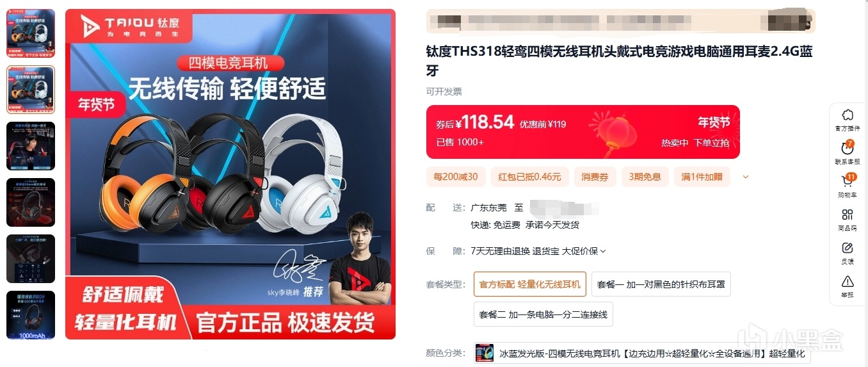View the first product thumbnail image
Viewport: 868px width, 367px height.
pyautogui.click(x=31, y=33)
